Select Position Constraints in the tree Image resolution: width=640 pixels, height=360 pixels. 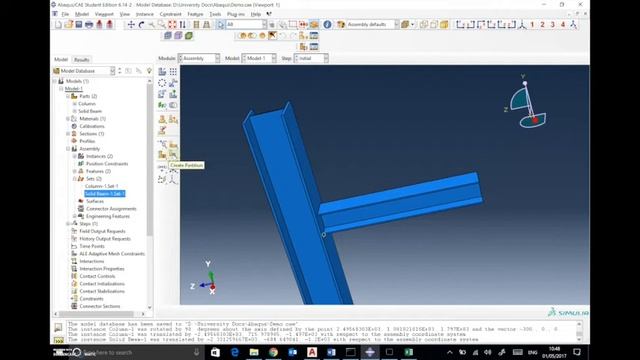107,164
